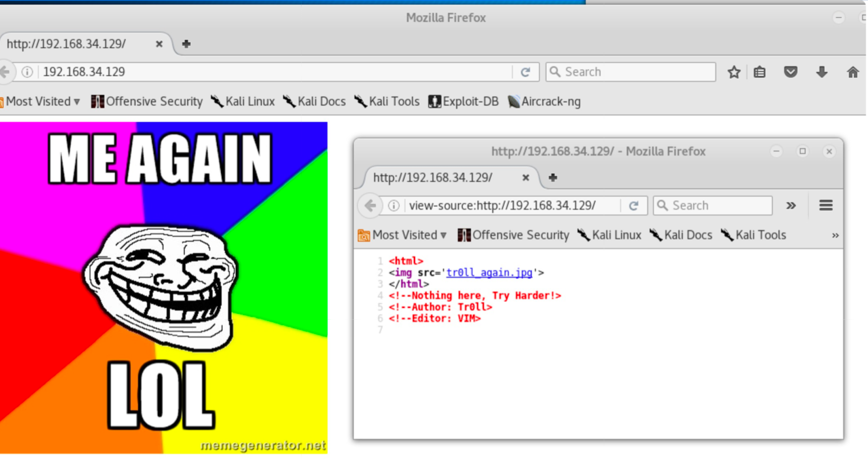The height and width of the screenshot is (461, 868).
Task: Focus the Search box in main window
Action: (x=631, y=72)
